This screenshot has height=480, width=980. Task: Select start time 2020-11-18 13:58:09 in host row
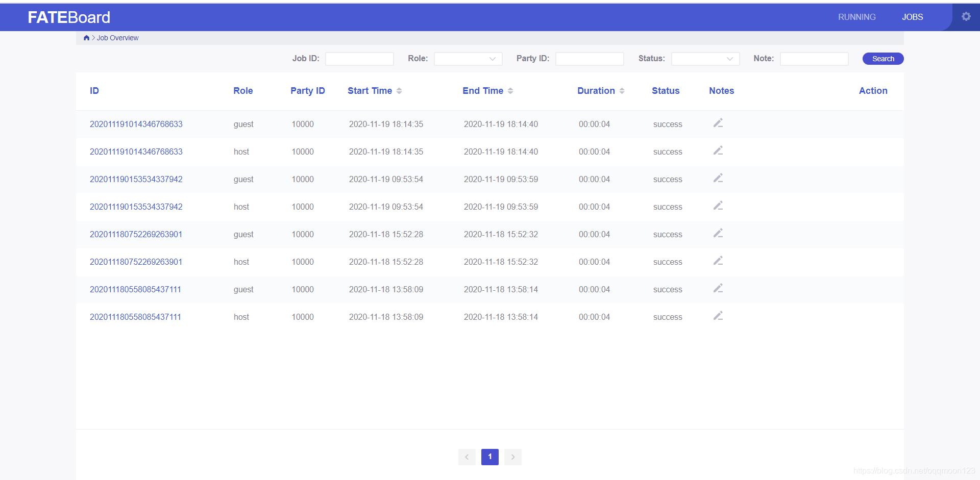pos(386,317)
